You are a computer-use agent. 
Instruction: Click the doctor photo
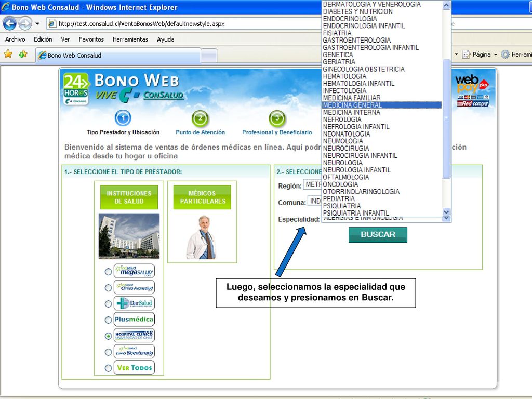tap(201, 237)
